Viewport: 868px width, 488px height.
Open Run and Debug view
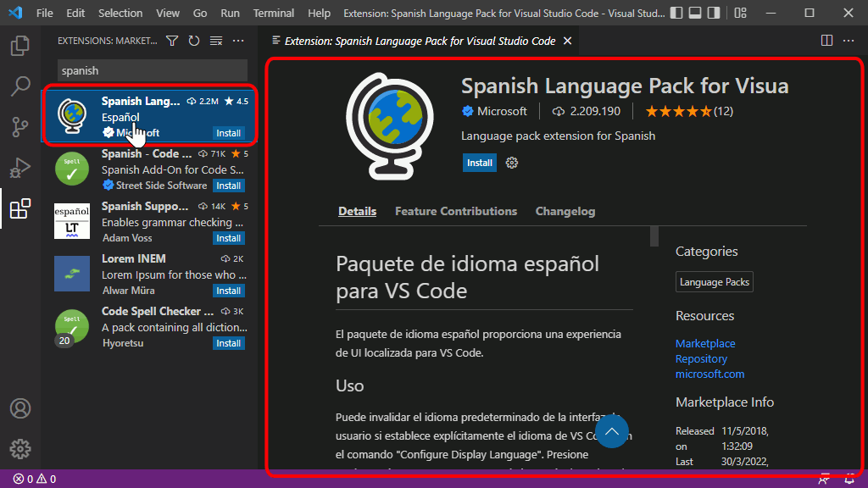point(20,168)
